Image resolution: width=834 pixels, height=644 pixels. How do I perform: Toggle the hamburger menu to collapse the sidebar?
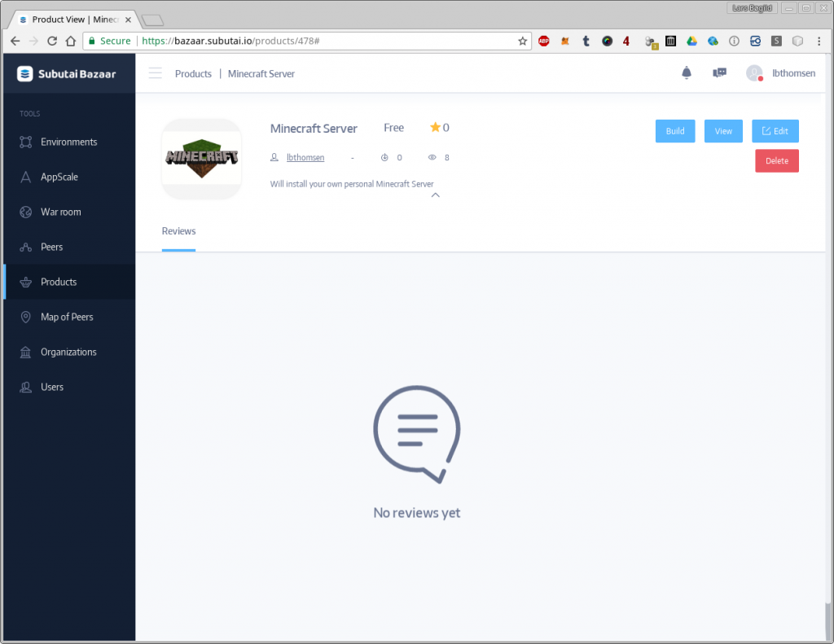(156, 73)
